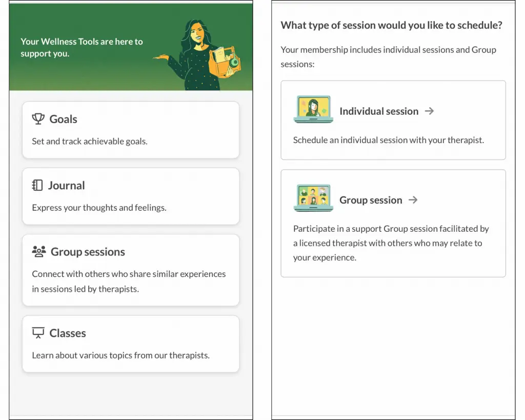Image resolution: width=525 pixels, height=420 pixels.
Task: Click the video-call laptop icon for Group session
Action: click(x=313, y=198)
